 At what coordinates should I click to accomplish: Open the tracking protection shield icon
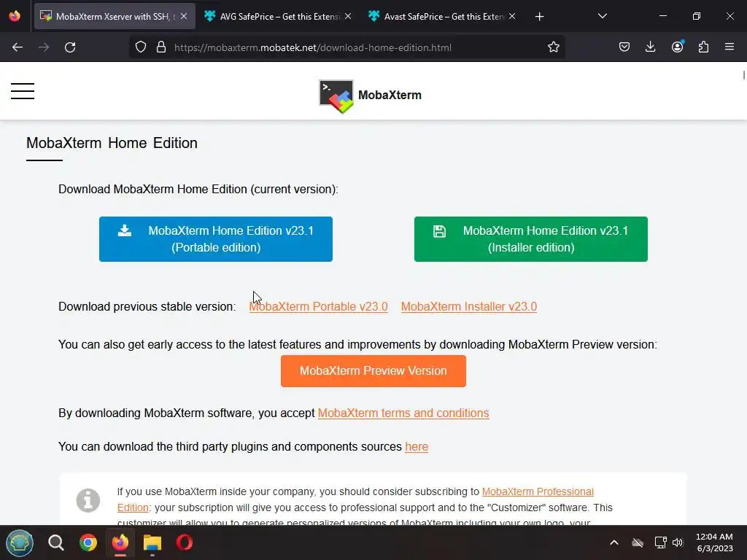tap(141, 47)
